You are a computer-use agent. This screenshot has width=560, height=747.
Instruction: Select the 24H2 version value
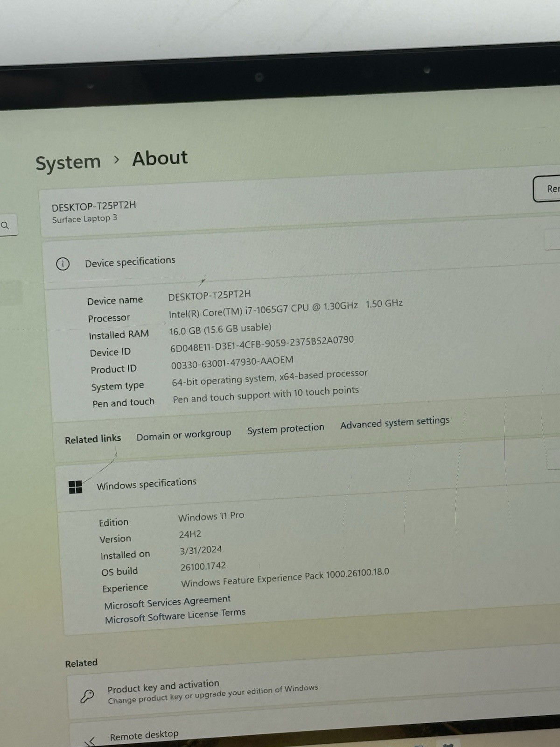pyautogui.click(x=190, y=534)
